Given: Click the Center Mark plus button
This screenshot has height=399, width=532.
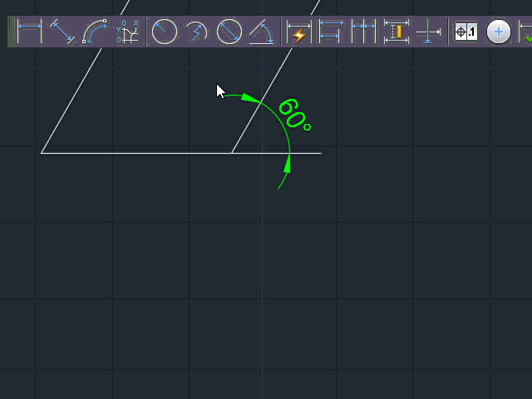Looking at the screenshot, I should click(x=499, y=32).
